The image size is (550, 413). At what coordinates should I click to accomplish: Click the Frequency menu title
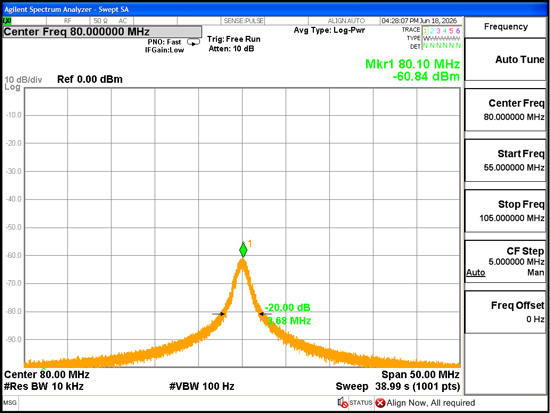[x=506, y=27]
